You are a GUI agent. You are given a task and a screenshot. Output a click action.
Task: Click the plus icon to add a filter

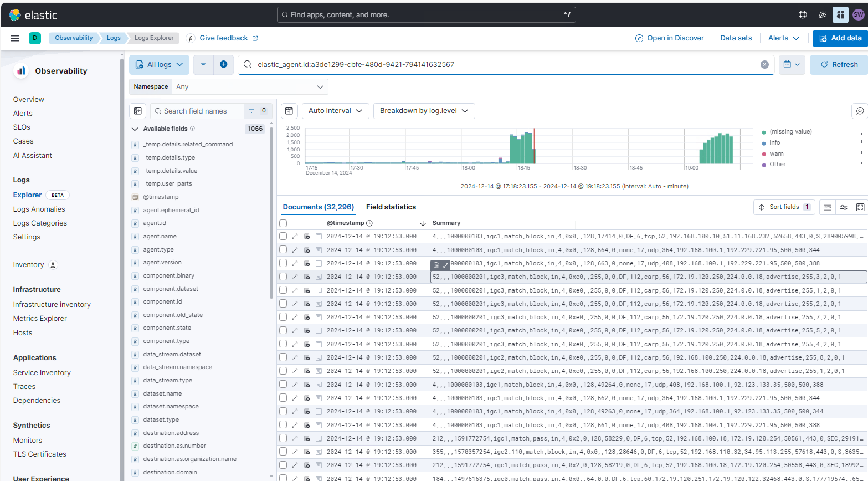pyautogui.click(x=223, y=64)
